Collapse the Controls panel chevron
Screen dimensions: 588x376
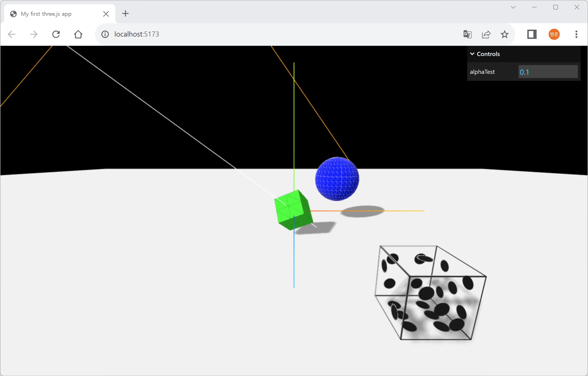(x=472, y=54)
